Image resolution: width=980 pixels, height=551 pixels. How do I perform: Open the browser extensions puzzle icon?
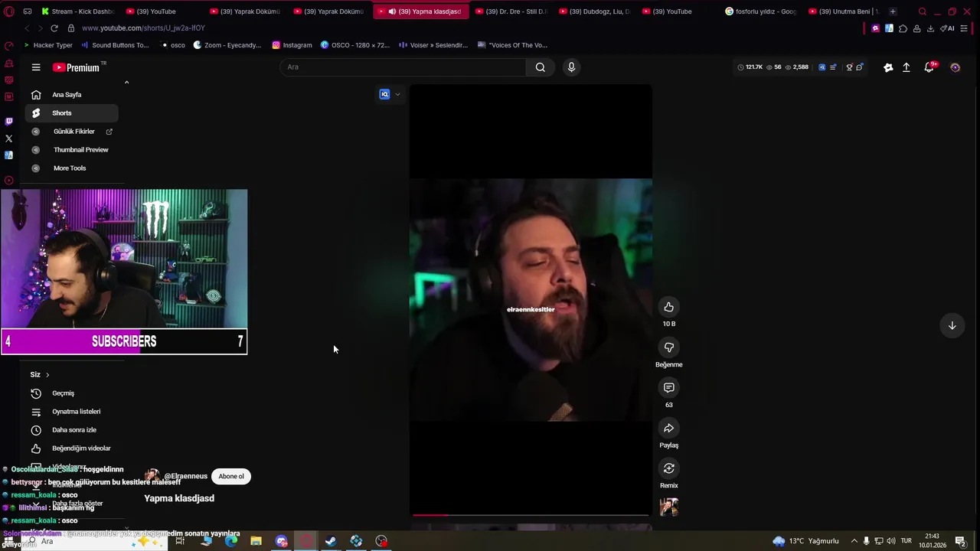coord(903,28)
